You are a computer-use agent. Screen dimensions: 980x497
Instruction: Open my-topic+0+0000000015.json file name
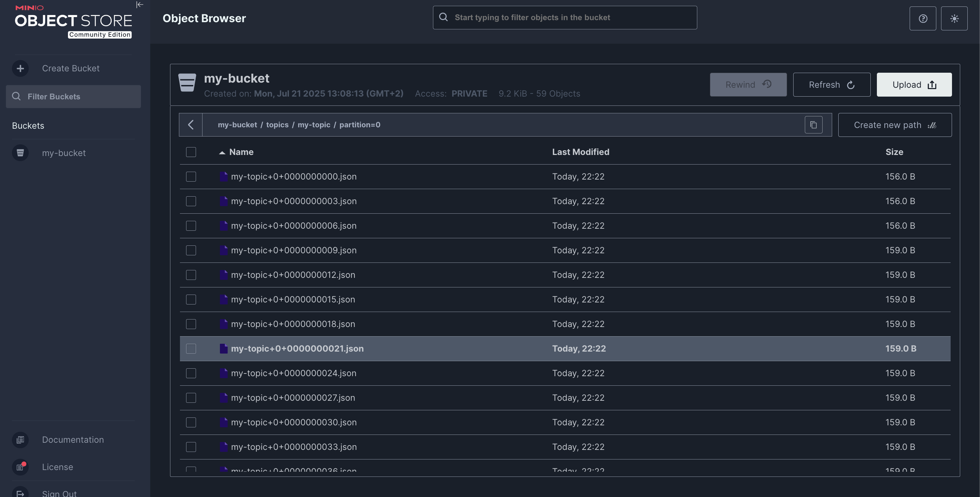293,299
